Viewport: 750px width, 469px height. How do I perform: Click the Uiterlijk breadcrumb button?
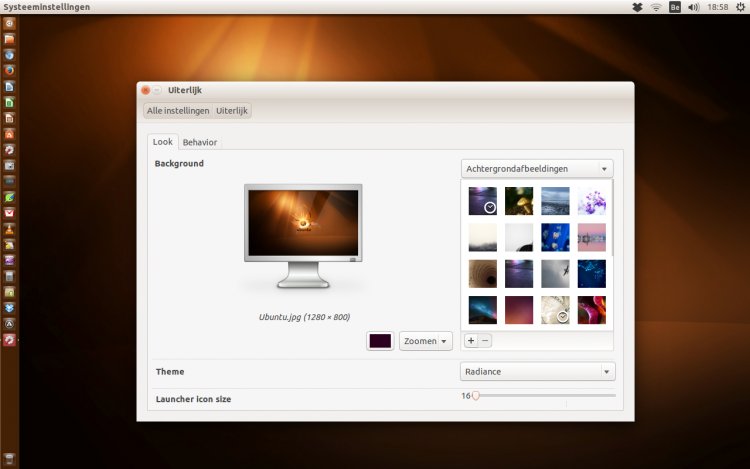tap(232, 110)
